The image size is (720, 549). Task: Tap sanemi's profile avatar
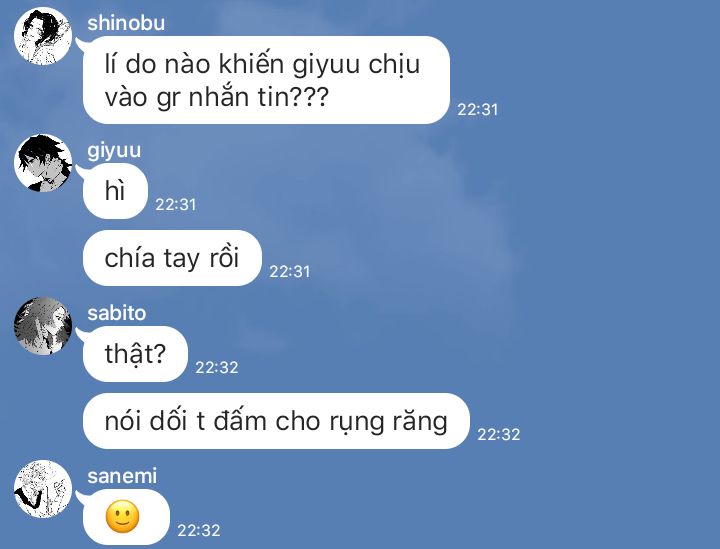[x=43, y=489]
